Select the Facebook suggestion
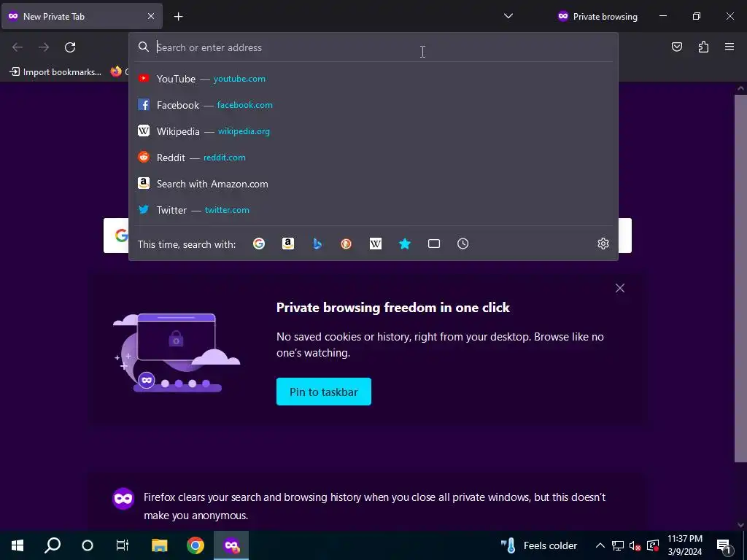Image resolution: width=747 pixels, height=560 pixels. (373, 105)
